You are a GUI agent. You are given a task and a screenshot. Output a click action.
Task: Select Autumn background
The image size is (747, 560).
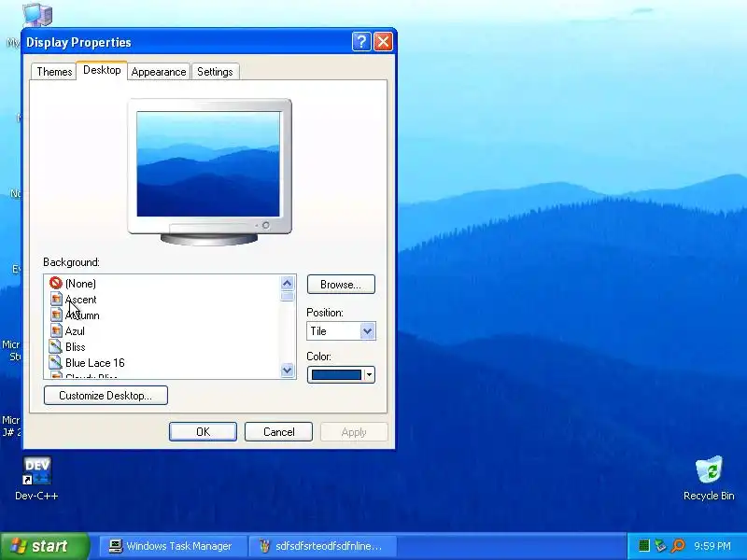pos(82,315)
